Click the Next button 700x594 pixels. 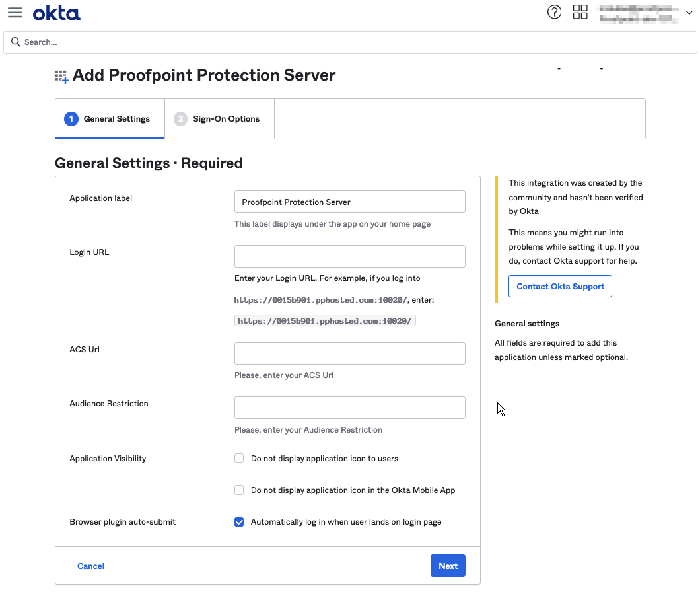click(448, 566)
